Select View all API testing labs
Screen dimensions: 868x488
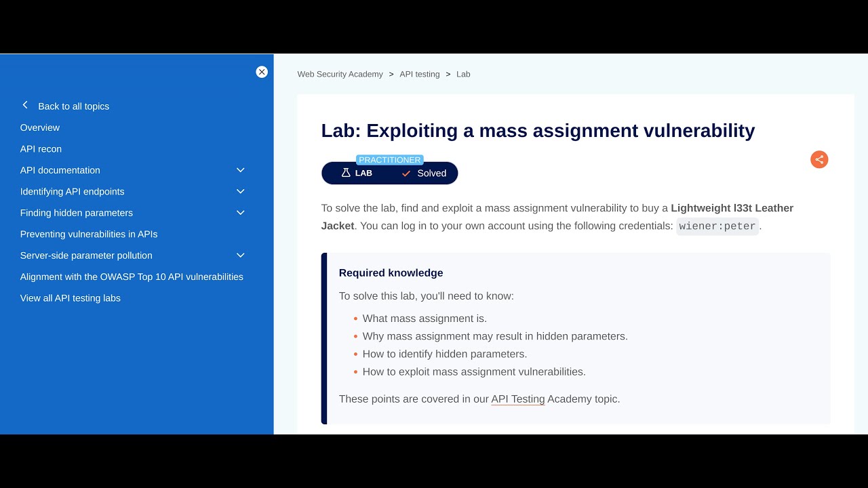[x=71, y=298]
